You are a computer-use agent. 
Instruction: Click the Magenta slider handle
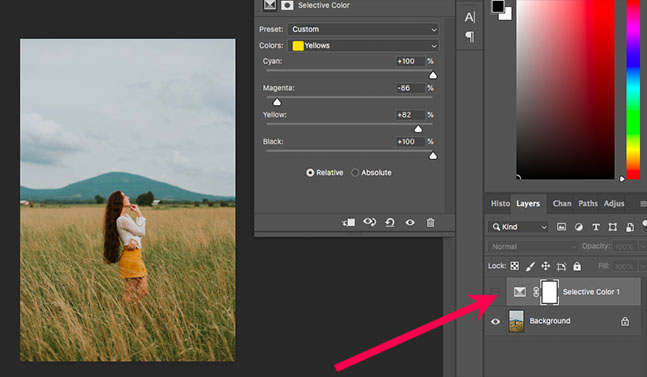277,102
